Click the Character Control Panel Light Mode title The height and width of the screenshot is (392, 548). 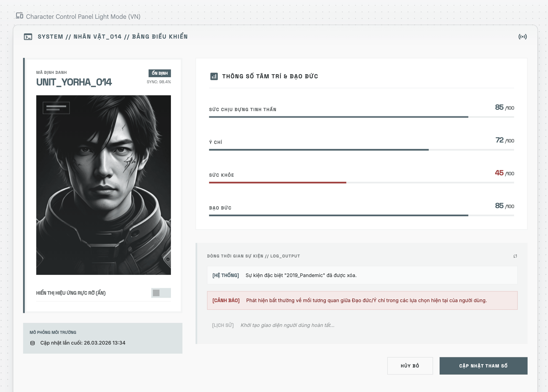83,17
